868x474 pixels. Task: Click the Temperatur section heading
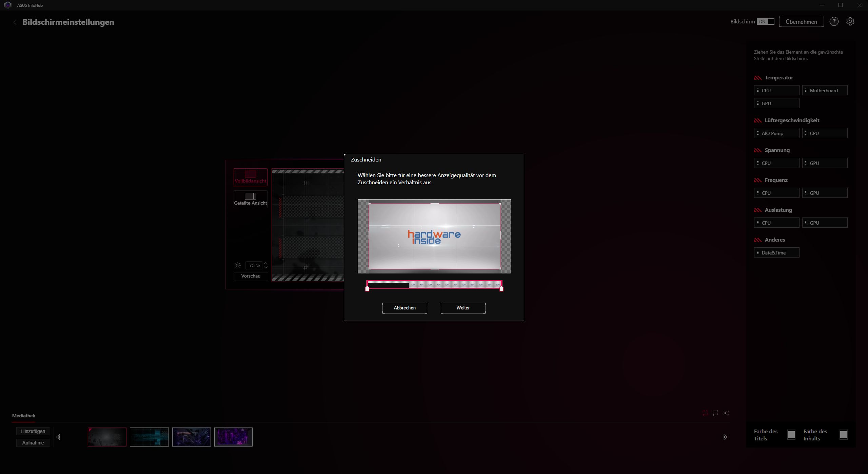coord(779,78)
